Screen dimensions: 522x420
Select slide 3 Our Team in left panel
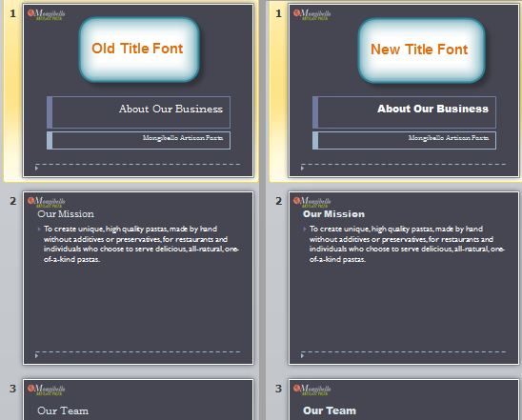tap(138, 399)
